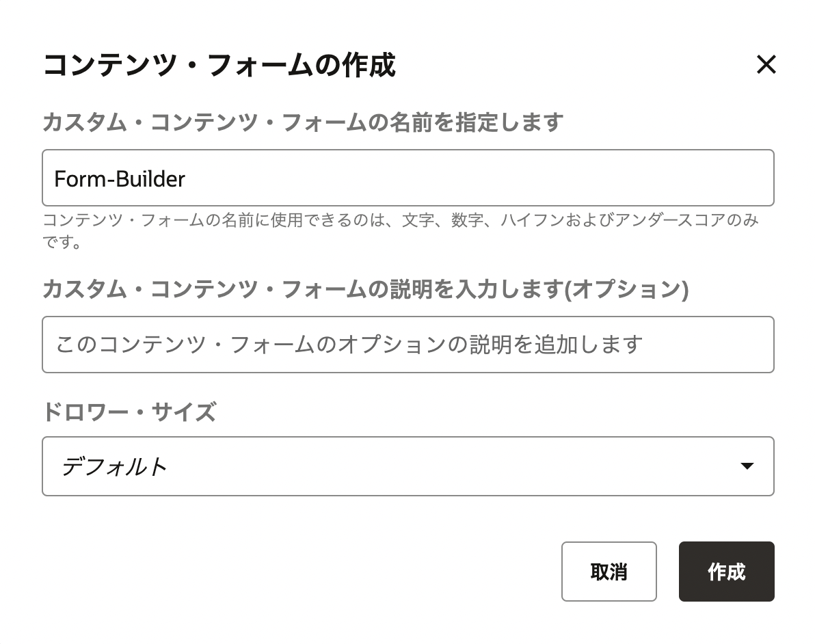Click the このコンテンツ・フォームのオプションの説明を追加します placeholder
The width and height of the screenshot is (815, 644).
pos(349,345)
